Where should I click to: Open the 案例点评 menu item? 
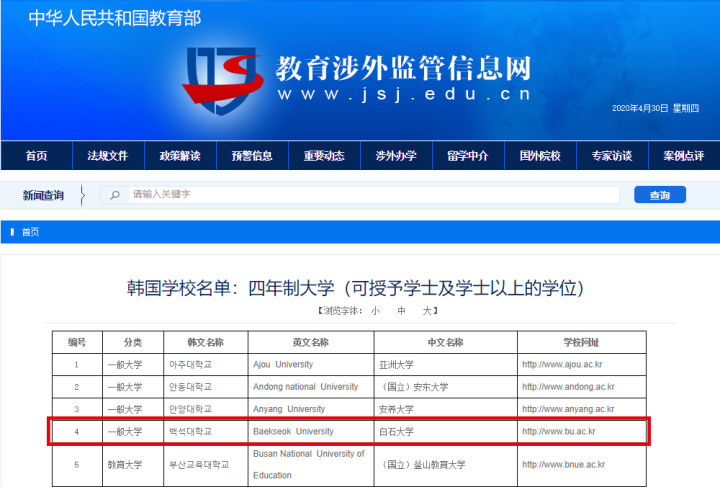click(x=684, y=156)
